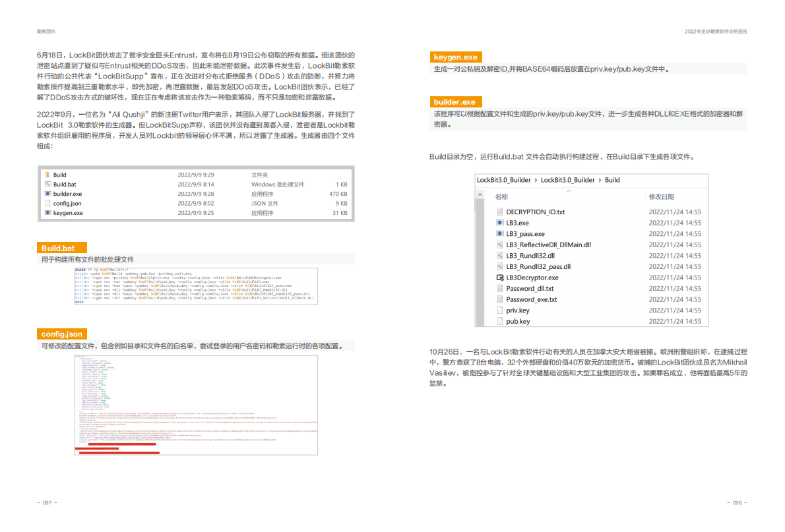
Task: Click the LB3_ReflectiveDll_DllMain.dll file icon
Action: pos(500,245)
